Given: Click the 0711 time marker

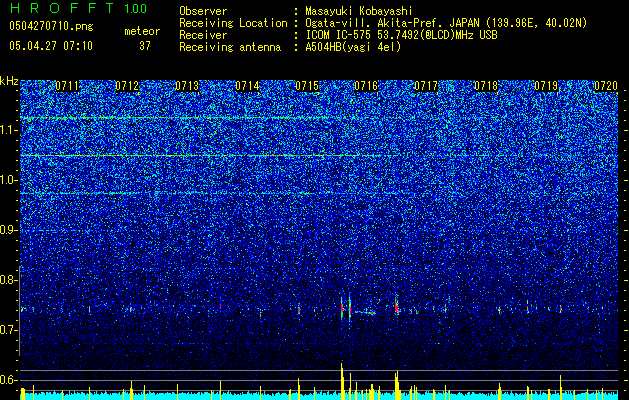Looking at the screenshot, I should pyautogui.click(x=67, y=86).
